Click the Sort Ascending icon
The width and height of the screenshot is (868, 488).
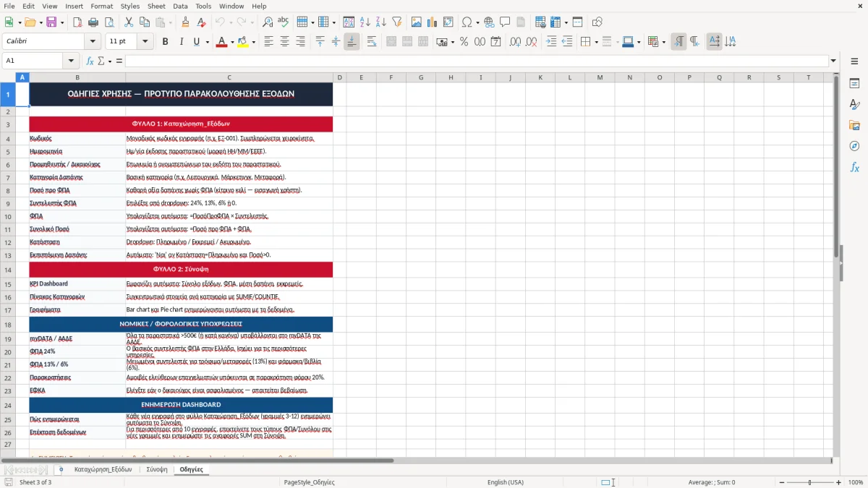pos(365,22)
